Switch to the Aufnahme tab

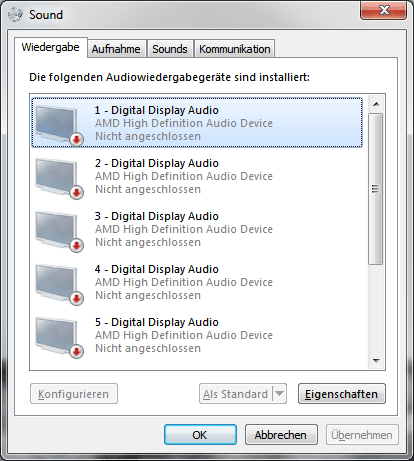point(116,49)
